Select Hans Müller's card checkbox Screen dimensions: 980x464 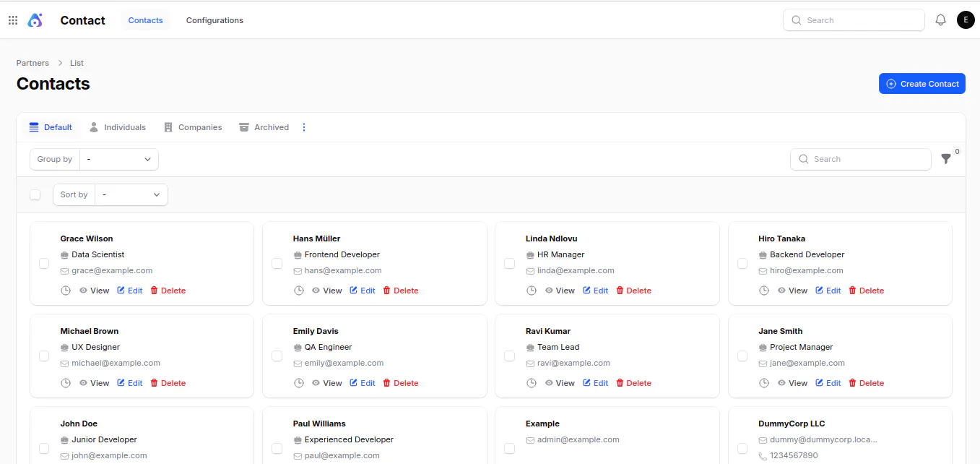[x=277, y=264]
